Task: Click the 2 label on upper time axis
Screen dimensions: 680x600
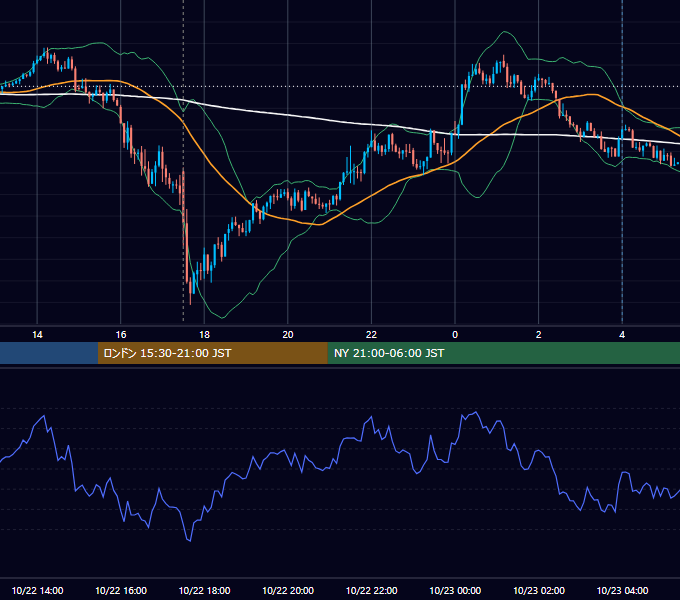Action: (538, 335)
